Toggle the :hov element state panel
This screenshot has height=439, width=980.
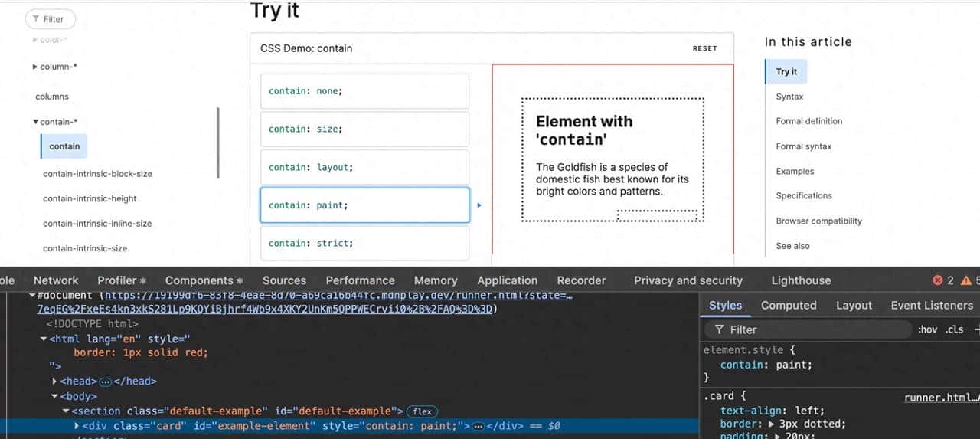point(926,329)
